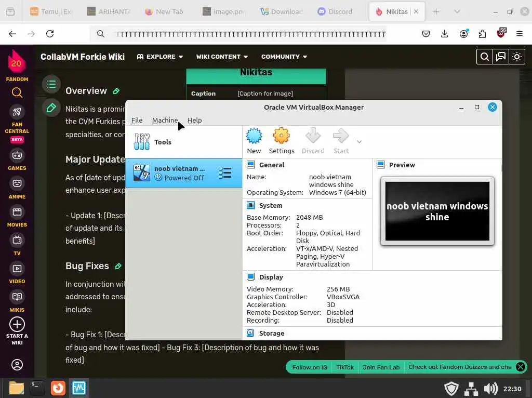Click the browser address bar

point(238,34)
